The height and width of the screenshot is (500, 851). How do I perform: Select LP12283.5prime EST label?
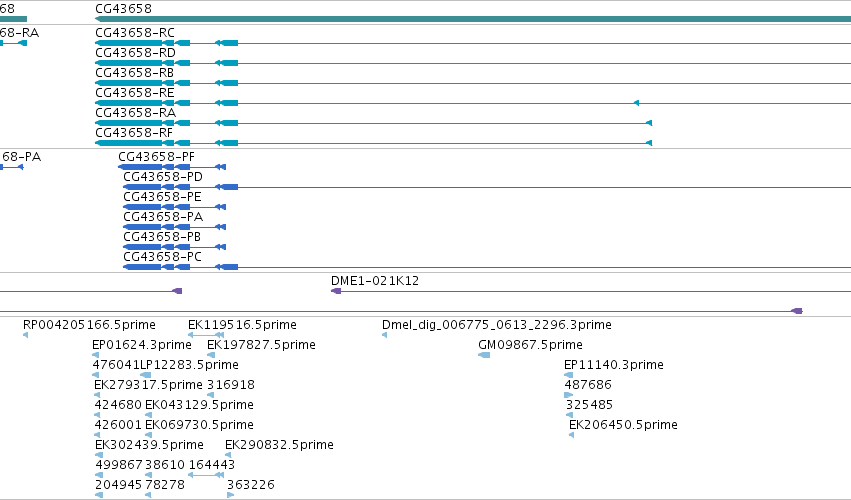(x=189, y=365)
